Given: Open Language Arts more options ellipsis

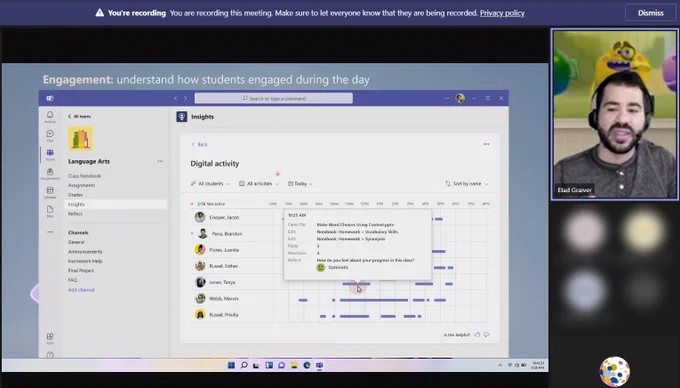Looking at the screenshot, I should click(160, 161).
